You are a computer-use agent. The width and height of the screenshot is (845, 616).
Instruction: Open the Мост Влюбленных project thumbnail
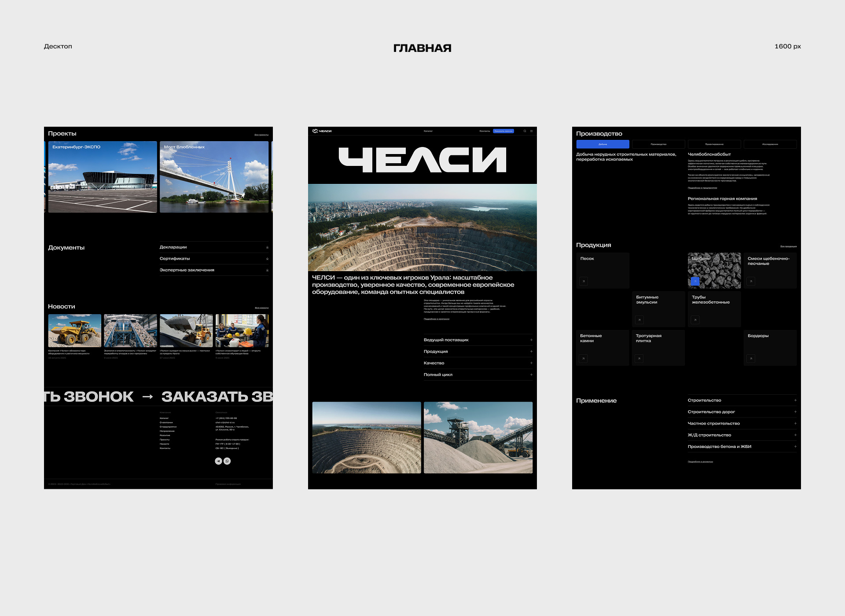(x=214, y=177)
